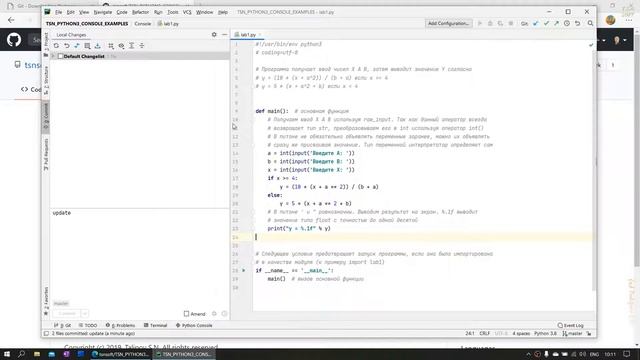Select the lab1.py editor tab
Image resolution: width=640 pixels, height=360 pixels.
[247, 35]
